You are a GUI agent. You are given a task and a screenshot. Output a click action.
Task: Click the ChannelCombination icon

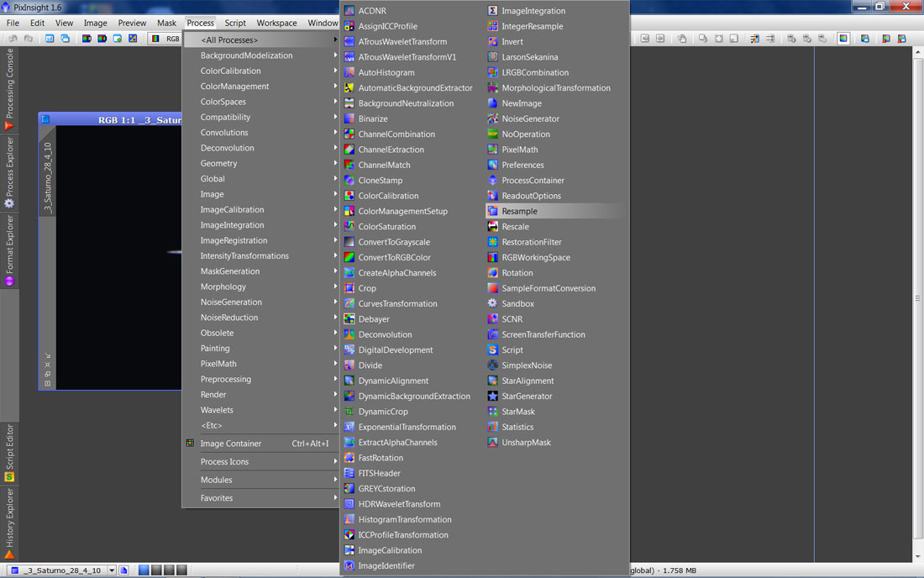349,134
